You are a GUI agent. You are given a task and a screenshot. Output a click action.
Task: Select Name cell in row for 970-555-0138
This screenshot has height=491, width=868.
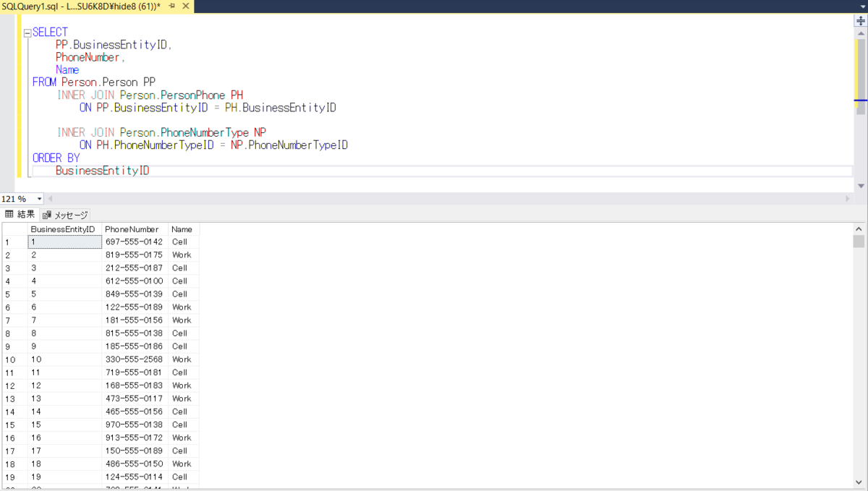[x=184, y=424]
